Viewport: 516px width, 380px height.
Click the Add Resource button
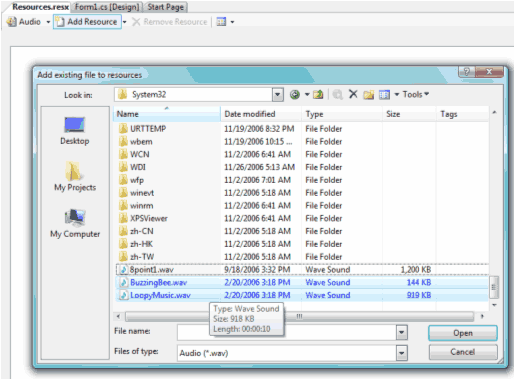[x=87, y=22]
